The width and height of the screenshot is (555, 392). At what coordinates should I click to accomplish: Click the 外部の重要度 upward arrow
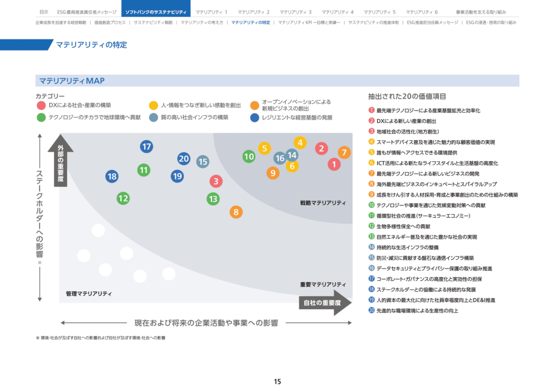click(61, 160)
